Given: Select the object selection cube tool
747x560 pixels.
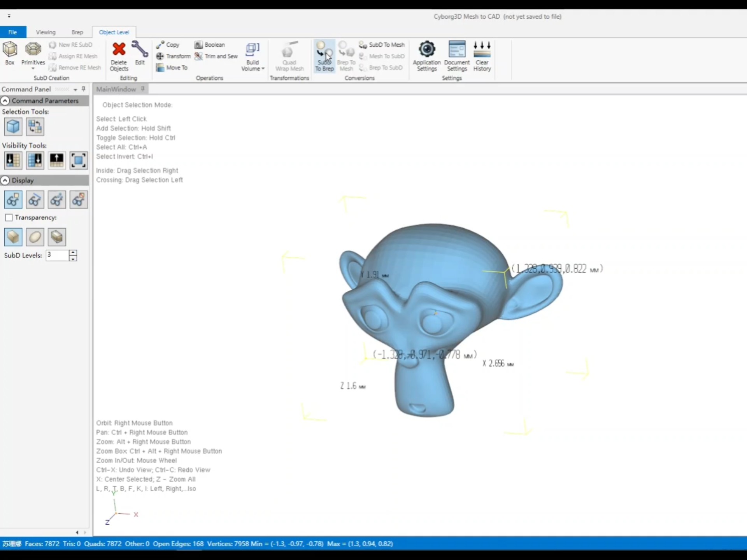Looking at the screenshot, I should 13,127.
